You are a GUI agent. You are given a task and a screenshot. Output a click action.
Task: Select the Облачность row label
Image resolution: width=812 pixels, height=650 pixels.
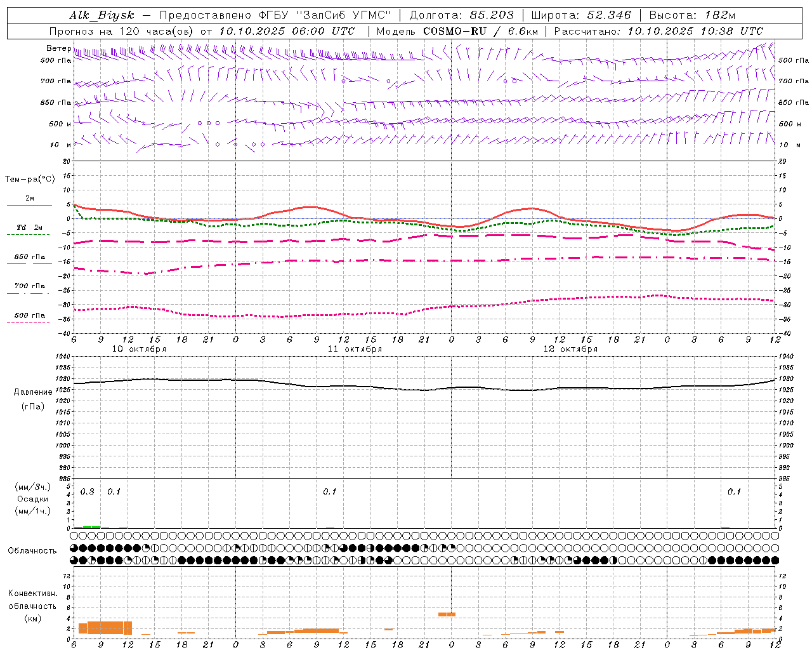[32, 550]
